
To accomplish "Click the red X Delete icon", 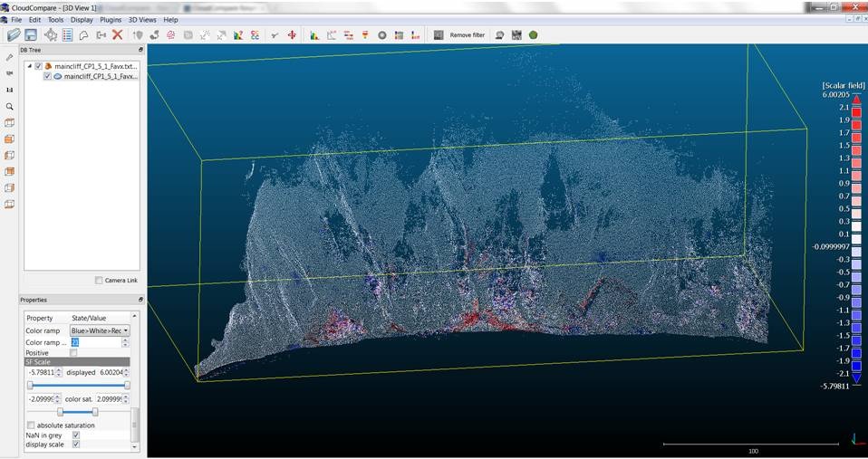I will point(117,35).
